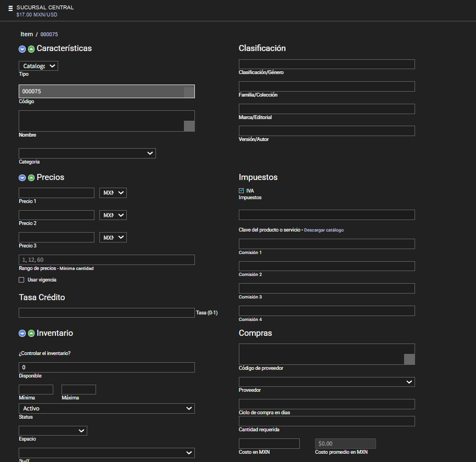Go to Item in the breadcrumb
Viewport: 476px width, 462px height.
[27, 34]
